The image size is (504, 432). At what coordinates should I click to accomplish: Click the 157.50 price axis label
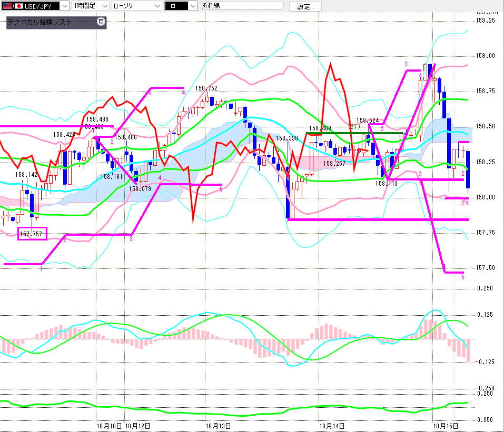(486, 268)
